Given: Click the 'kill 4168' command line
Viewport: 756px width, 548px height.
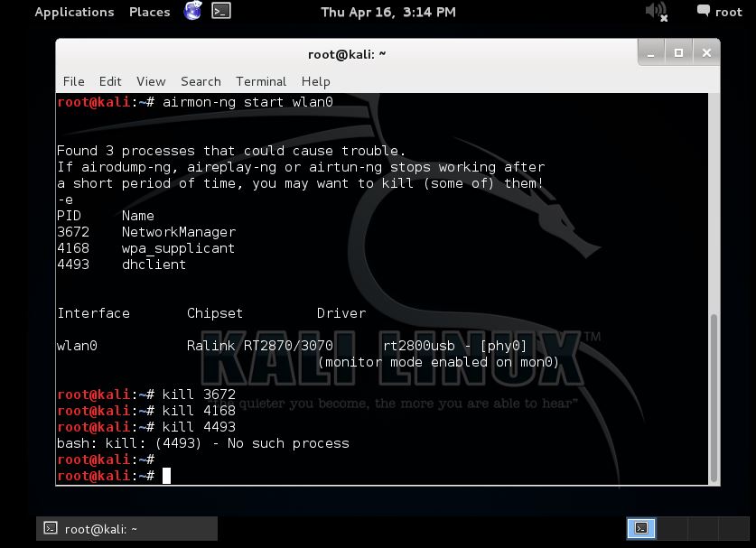Looking at the screenshot, I should [x=146, y=411].
